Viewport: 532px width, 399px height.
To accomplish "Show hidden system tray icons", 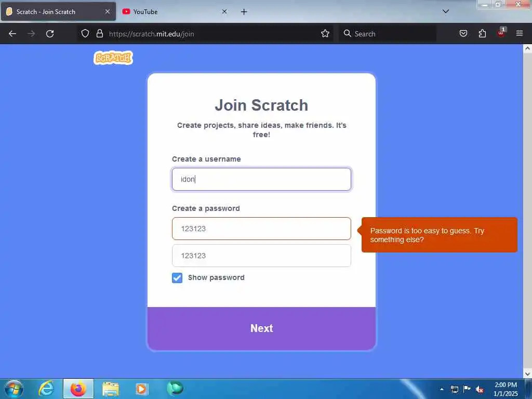I will pos(442,389).
